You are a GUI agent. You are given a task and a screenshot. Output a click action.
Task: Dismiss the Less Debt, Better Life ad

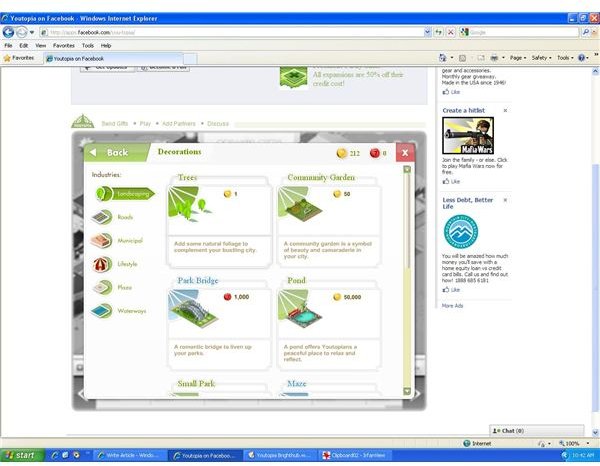click(505, 200)
